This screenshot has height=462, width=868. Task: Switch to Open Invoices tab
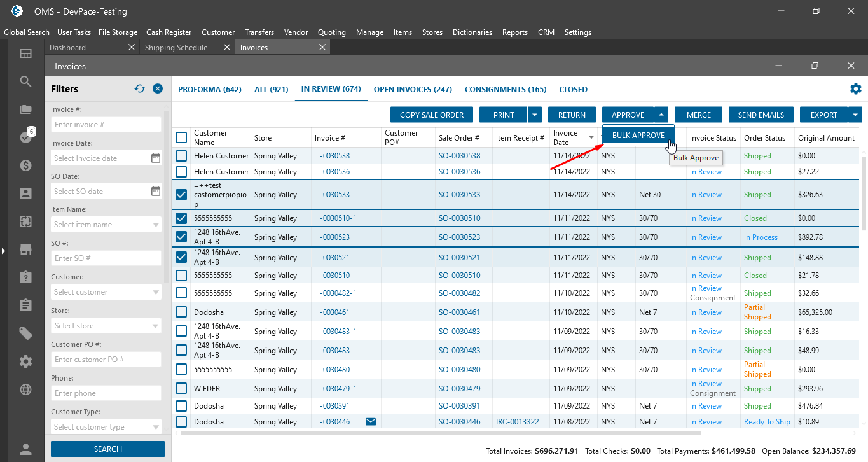click(x=413, y=90)
